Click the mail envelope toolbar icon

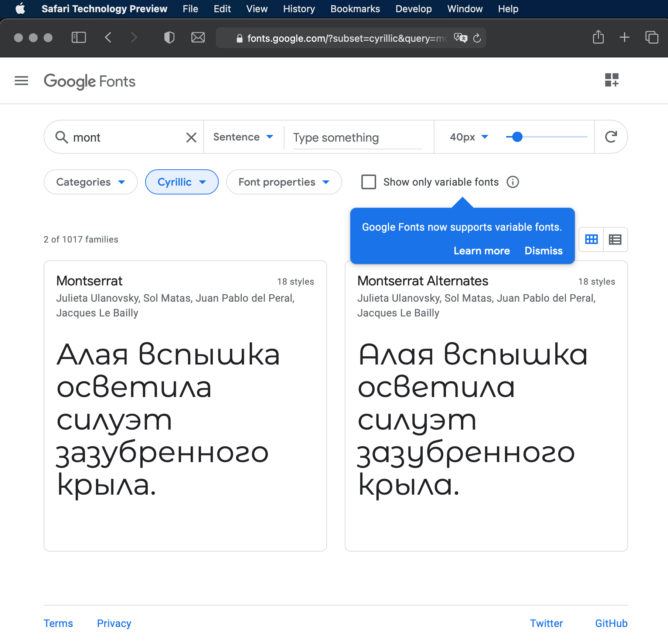pyautogui.click(x=198, y=37)
